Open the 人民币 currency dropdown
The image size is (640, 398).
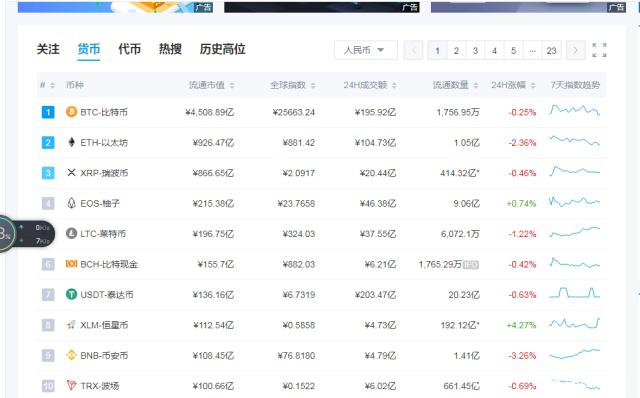366,50
